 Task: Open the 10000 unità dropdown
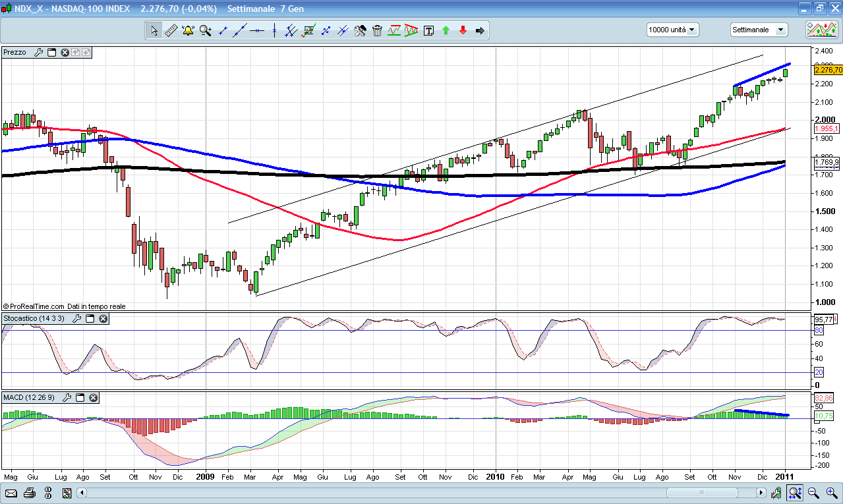[672, 30]
